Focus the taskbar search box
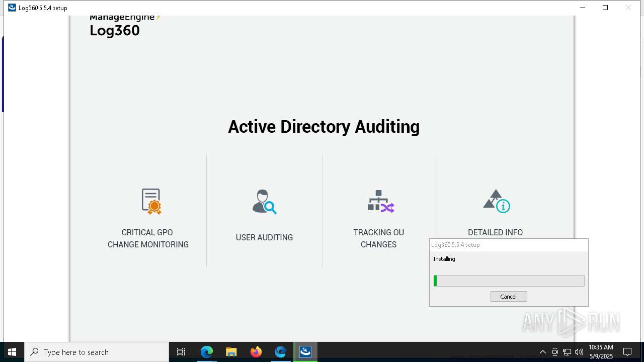This screenshot has height=362, width=644. (x=97, y=352)
